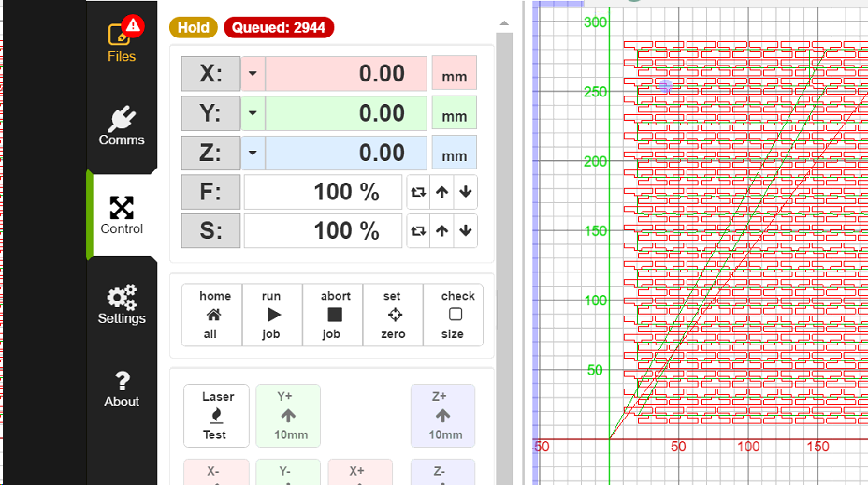Toggle the Y axis mm unit
Screen dimensions: 868x485
coord(454,113)
